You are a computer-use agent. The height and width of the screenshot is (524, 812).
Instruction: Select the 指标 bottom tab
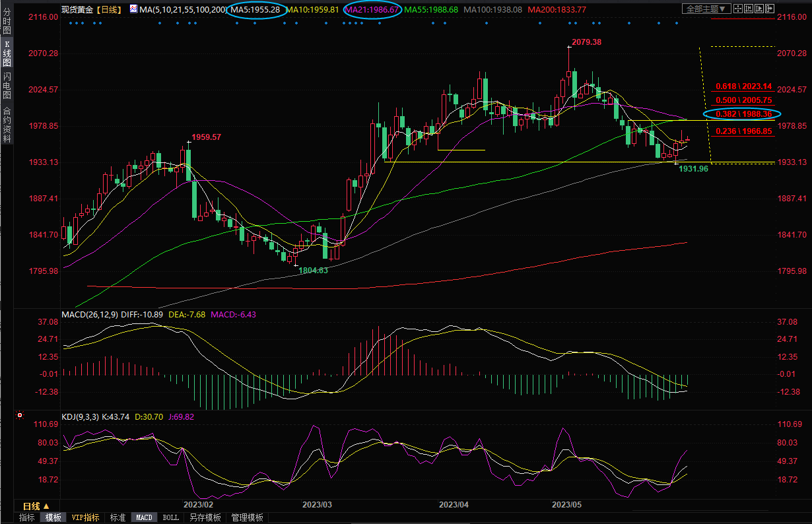pyautogui.click(x=26, y=518)
